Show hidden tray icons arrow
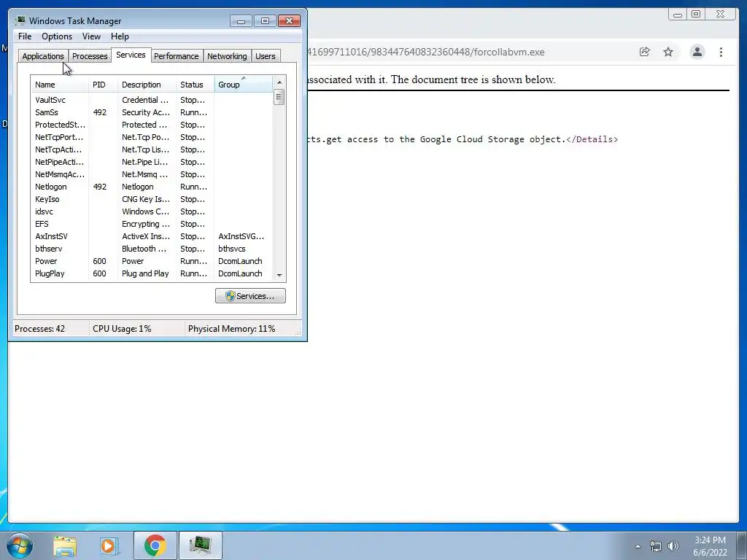 pyautogui.click(x=638, y=546)
